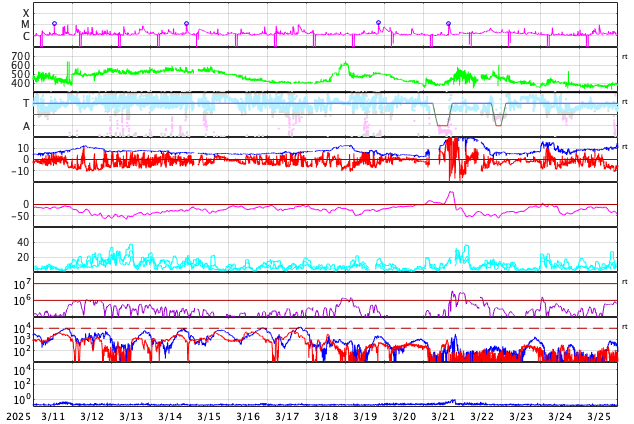Click the rt tag beside the purple 10^7 panel
The image size is (634, 424).
[625, 282]
